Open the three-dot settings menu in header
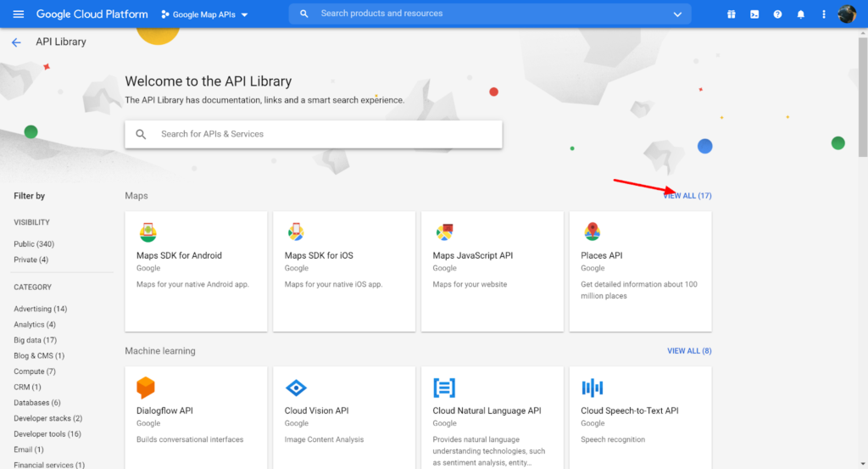 coord(824,14)
